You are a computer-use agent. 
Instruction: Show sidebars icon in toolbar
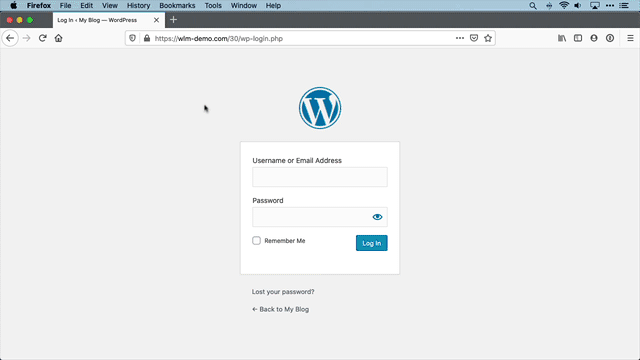pos(578,38)
